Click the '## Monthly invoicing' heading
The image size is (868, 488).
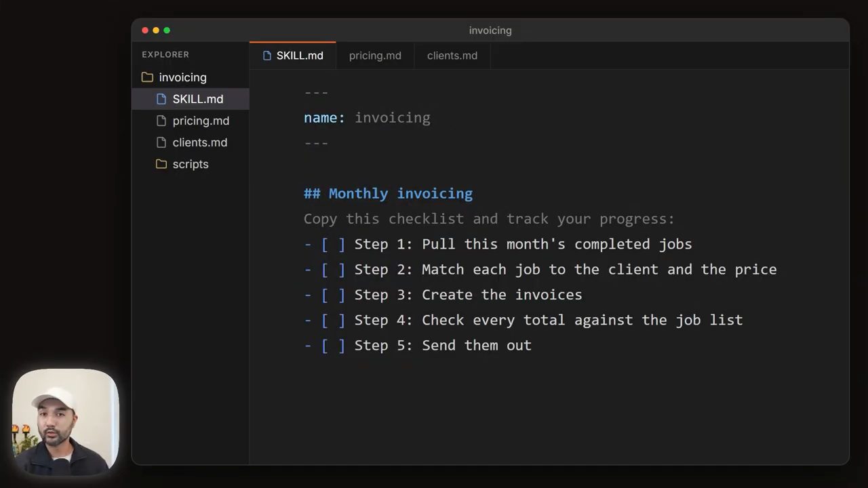(388, 194)
